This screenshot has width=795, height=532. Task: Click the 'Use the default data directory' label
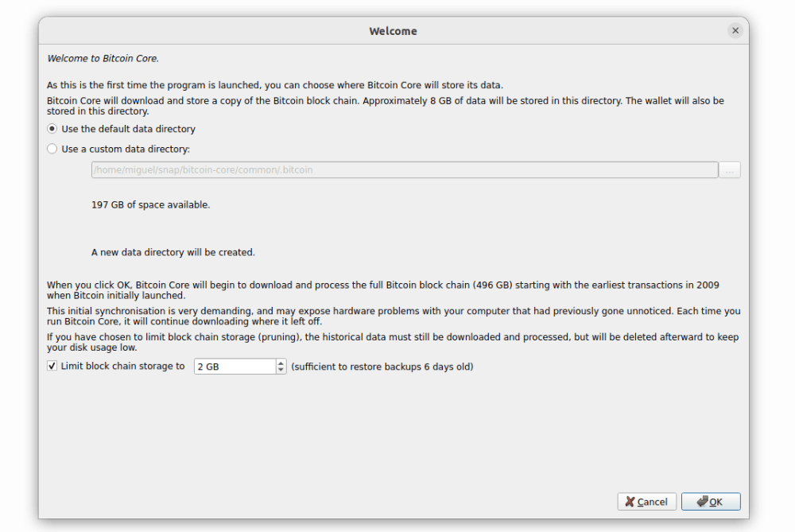[x=128, y=129]
